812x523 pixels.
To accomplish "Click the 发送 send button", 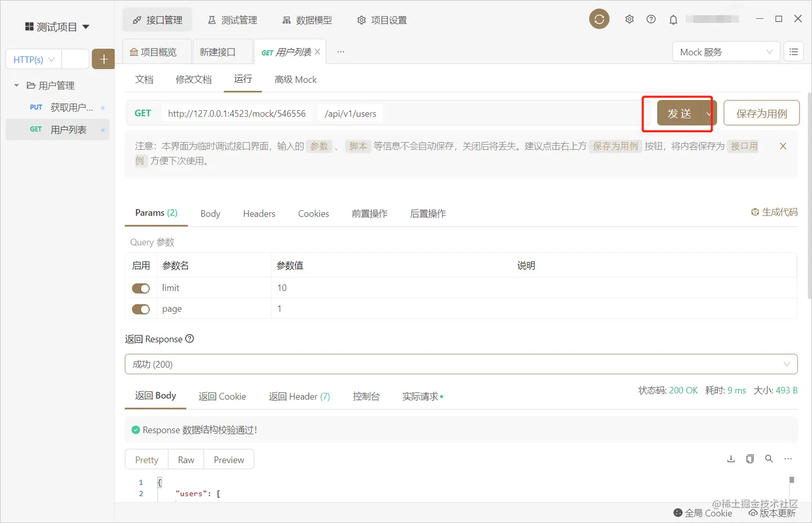I will point(679,113).
